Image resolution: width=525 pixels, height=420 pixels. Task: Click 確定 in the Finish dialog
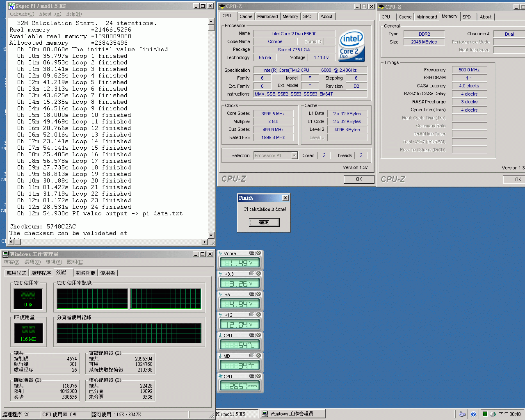(264, 222)
